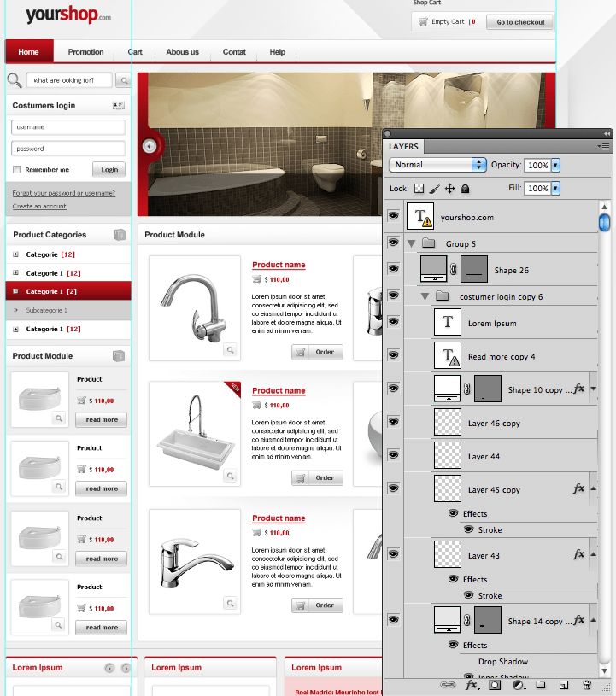Hide the Lorem Ipsum text layer
Viewport: 616px width, 696px height.
coord(393,322)
